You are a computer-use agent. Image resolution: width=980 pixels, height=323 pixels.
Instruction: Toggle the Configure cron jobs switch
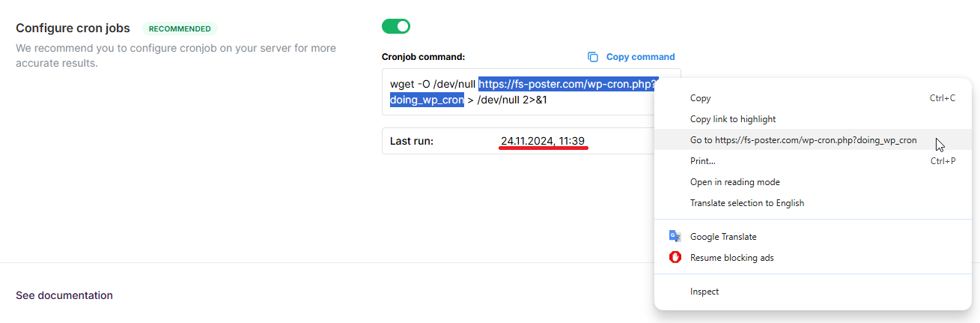coord(396,27)
